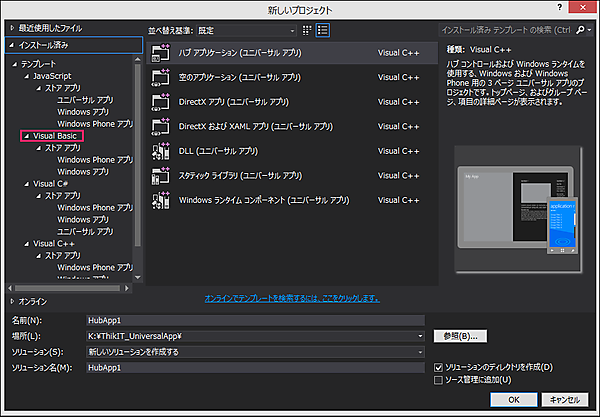Choose the スタティック ライブラリ template icon
Image resolution: width=600 pixels, height=417 pixels.
pyautogui.click(x=160, y=176)
